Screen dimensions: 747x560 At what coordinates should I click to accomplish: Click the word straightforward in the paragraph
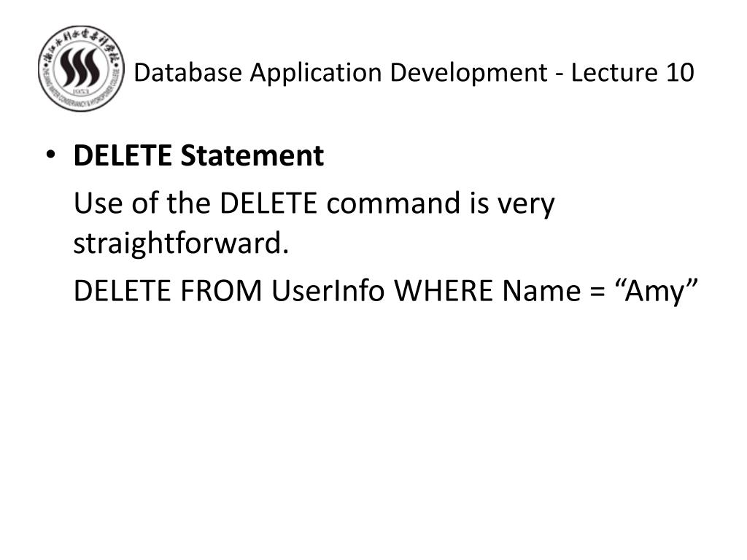pos(181,244)
